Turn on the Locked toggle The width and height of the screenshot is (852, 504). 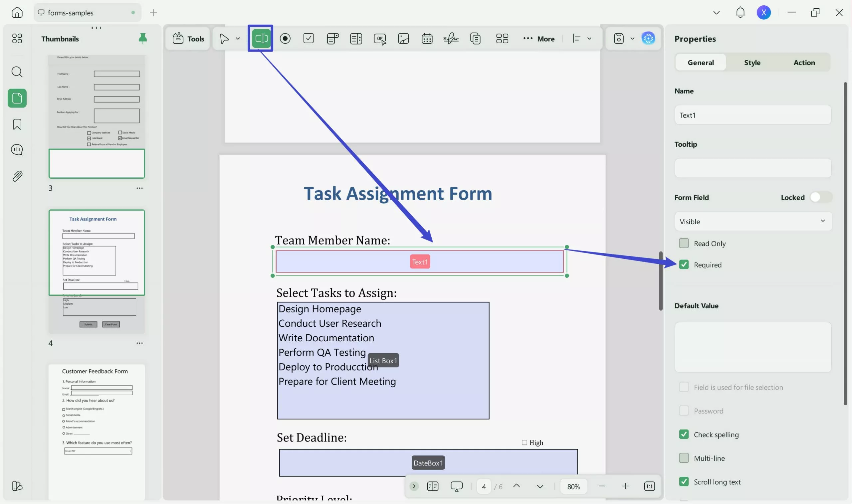coord(820,197)
